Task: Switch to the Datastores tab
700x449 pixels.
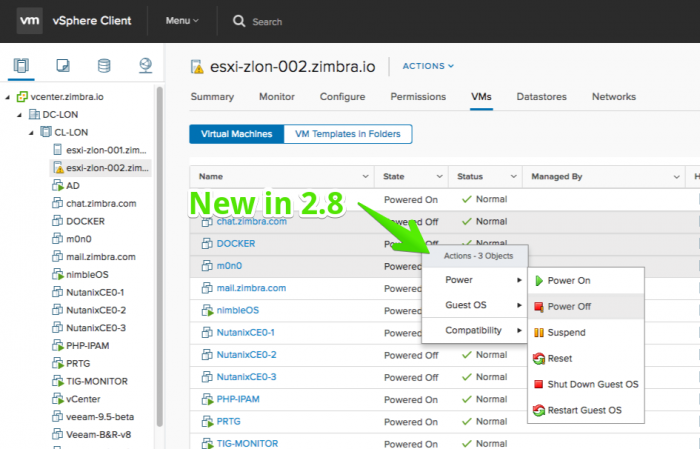Action: pos(542,97)
